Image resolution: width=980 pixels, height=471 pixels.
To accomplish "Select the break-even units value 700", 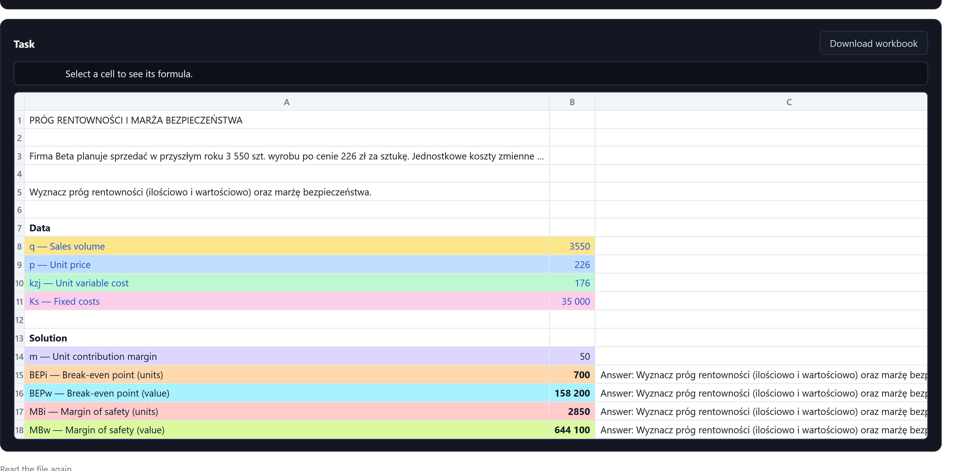I will point(572,374).
